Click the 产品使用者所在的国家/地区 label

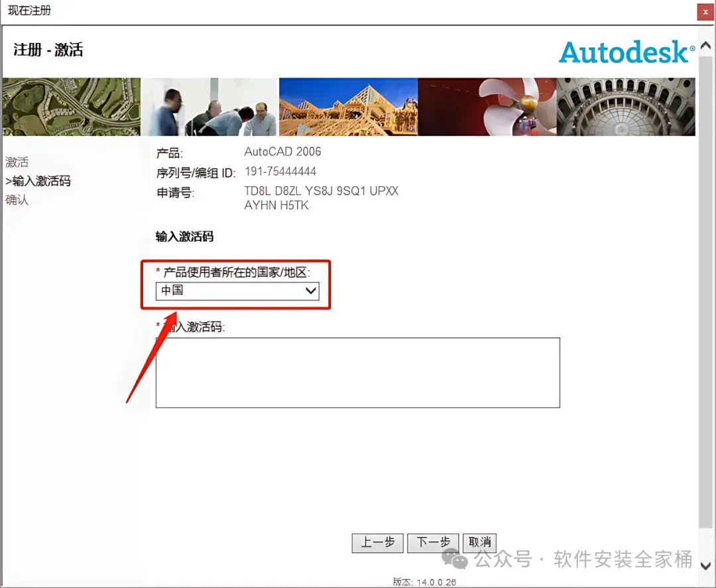click(237, 272)
